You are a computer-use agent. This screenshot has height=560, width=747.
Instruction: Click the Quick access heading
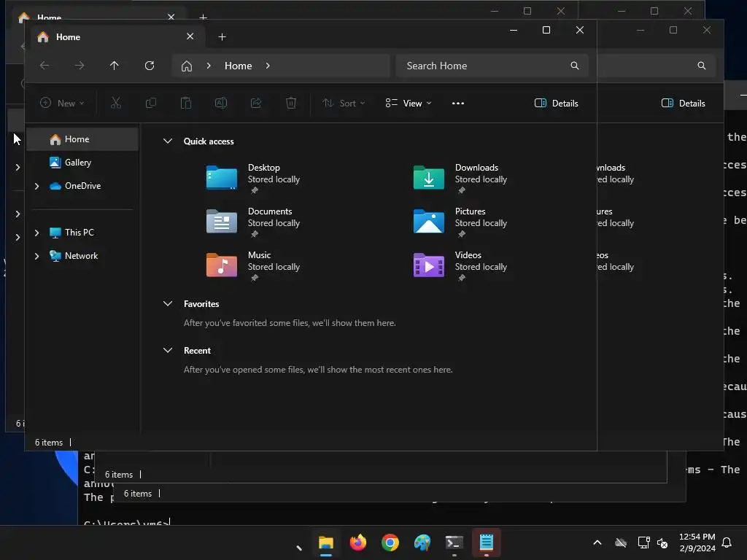point(209,141)
